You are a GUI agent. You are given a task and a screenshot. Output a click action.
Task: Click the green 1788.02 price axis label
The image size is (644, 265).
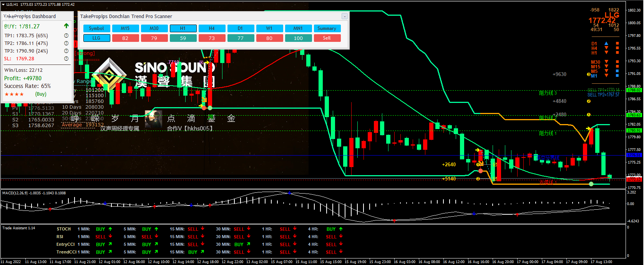coord(634,90)
